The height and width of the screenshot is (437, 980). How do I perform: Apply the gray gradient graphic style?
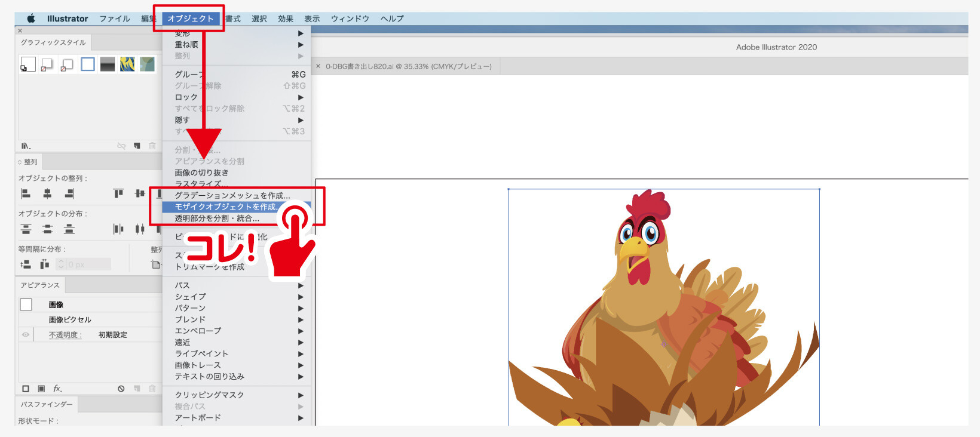pyautogui.click(x=108, y=64)
